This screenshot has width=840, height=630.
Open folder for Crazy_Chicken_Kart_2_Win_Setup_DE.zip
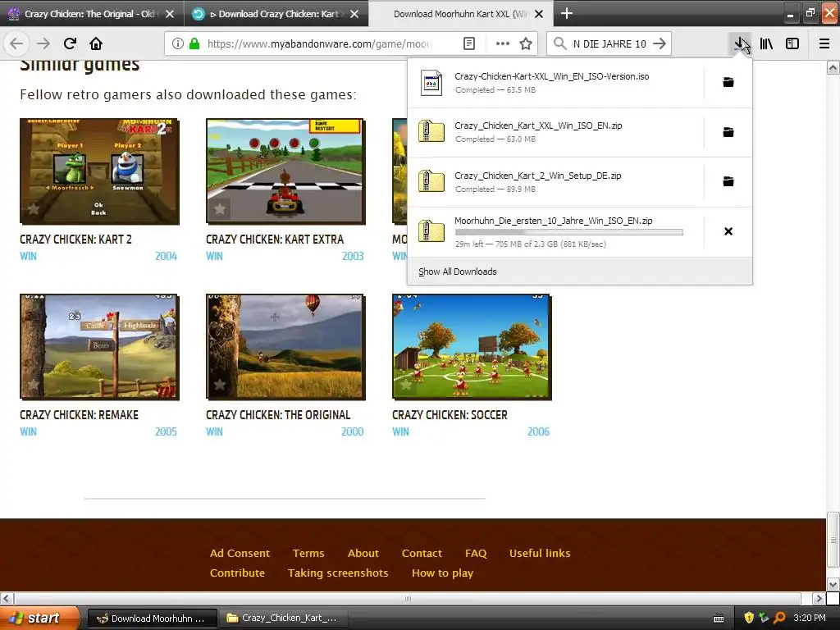[x=728, y=181]
